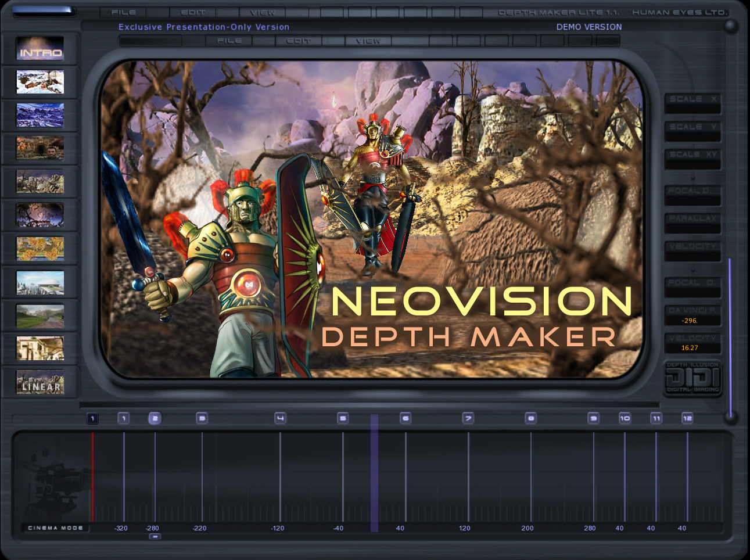This screenshot has height=560, width=750.
Task: Click the 40 value under marker 12
Action: [682, 528]
